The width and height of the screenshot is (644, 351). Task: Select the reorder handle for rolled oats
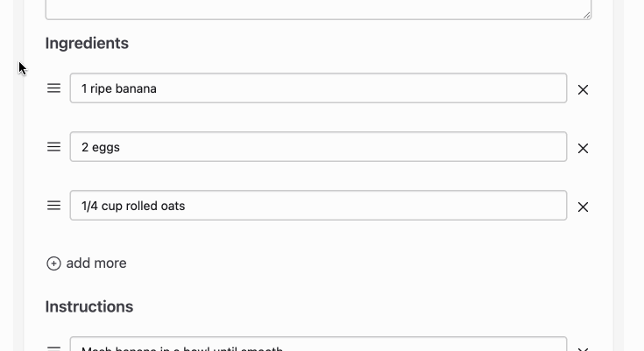coord(53,206)
